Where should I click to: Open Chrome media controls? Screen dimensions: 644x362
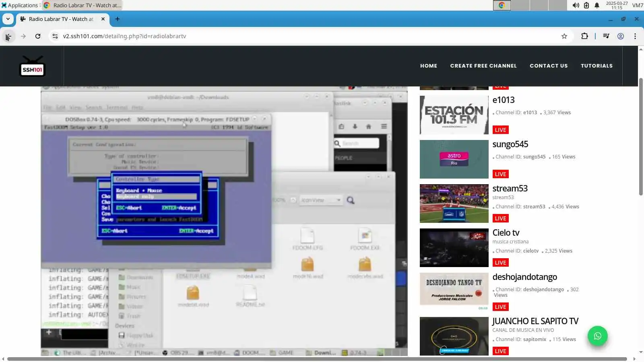click(x=606, y=36)
